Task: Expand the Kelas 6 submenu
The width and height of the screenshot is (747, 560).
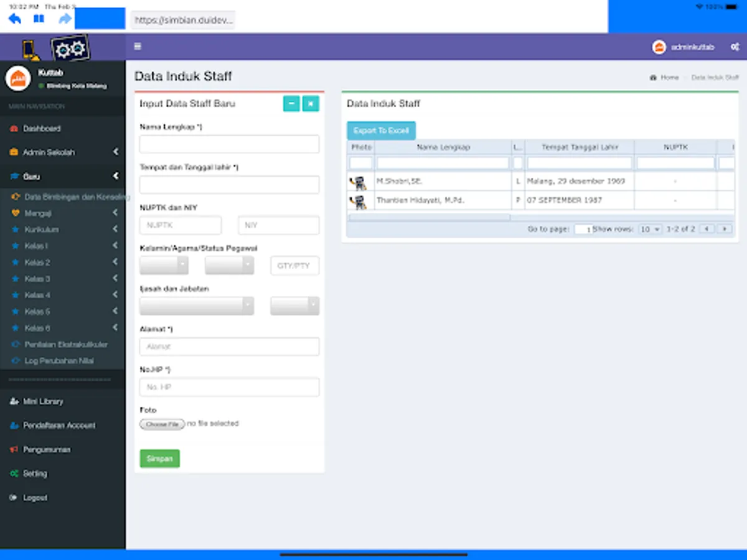Action: [62, 328]
